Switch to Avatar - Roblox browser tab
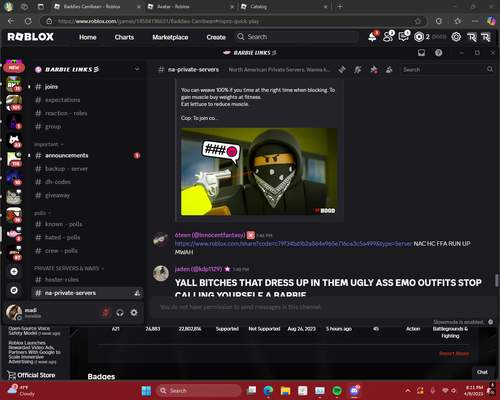The width and height of the screenshot is (500, 400). (x=191, y=7)
